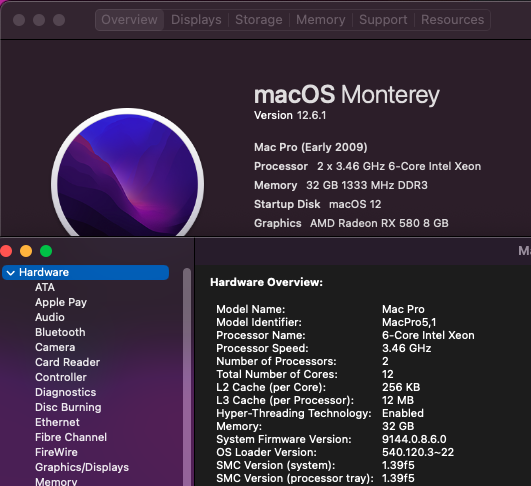
Task: Open the Displays tab
Action: 196,20
